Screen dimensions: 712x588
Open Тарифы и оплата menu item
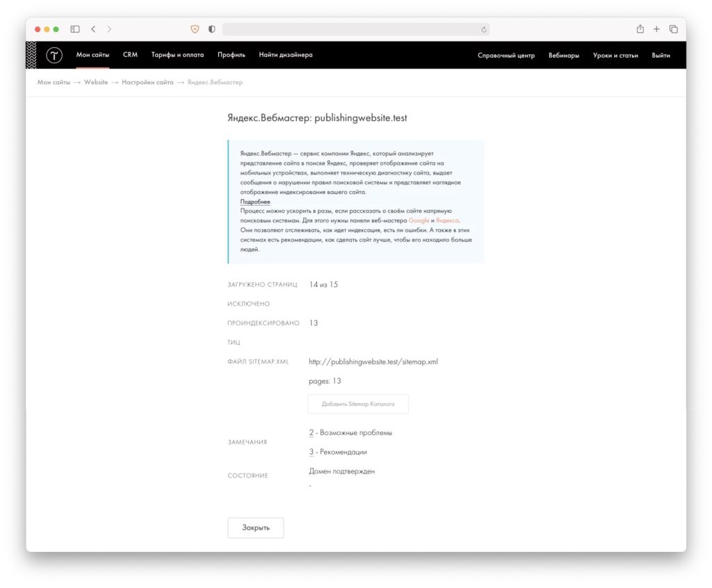point(177,55)
